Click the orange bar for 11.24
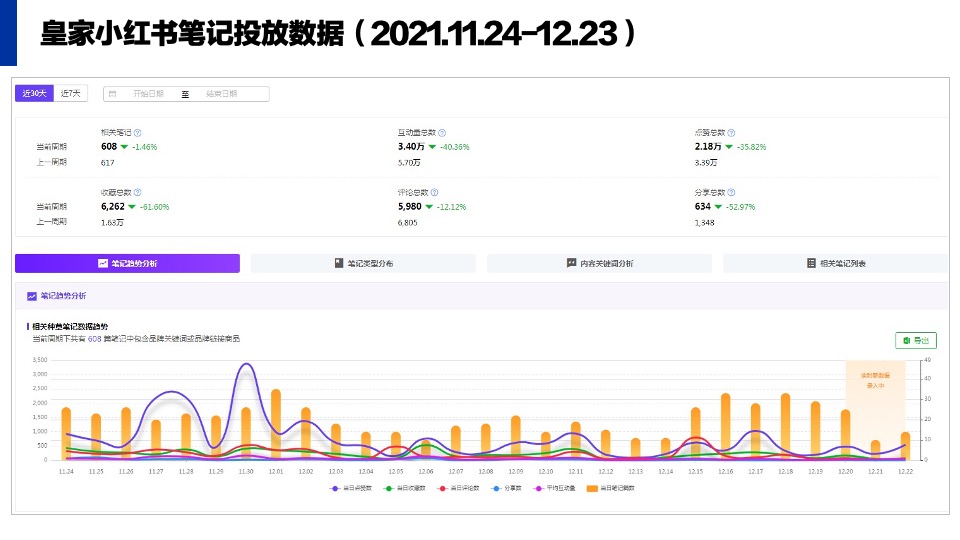960x540 pixels. click(66, 434)
